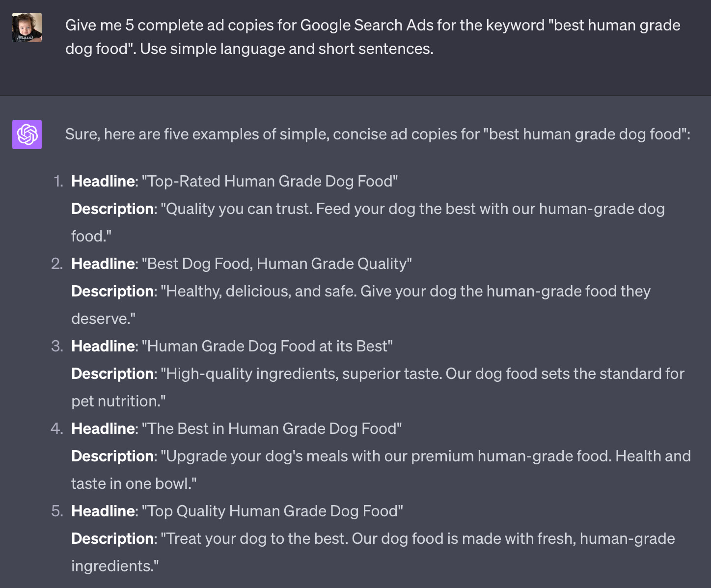
Task: Click the user profile avatar photo
Action: (27, 27)
